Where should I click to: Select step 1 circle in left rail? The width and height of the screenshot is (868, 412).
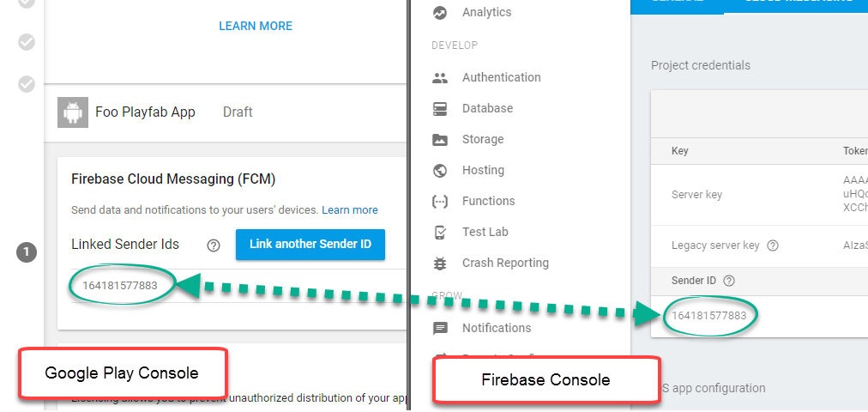click(27, 253)
